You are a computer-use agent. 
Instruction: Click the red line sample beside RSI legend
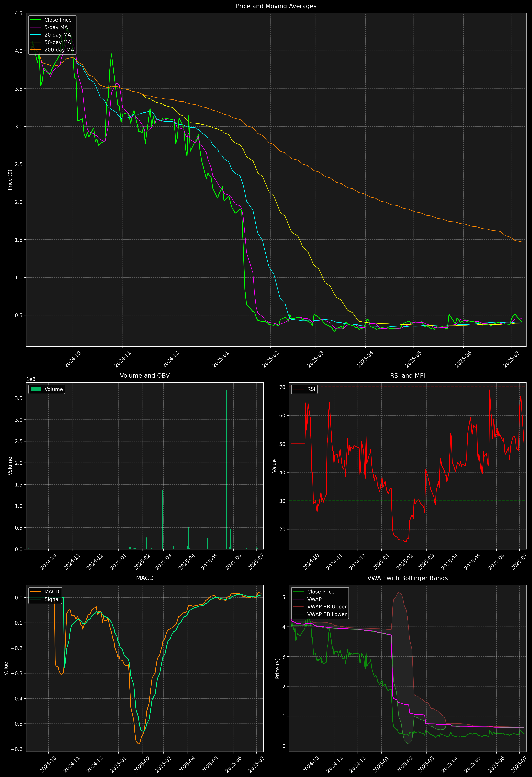click(298, 389)
